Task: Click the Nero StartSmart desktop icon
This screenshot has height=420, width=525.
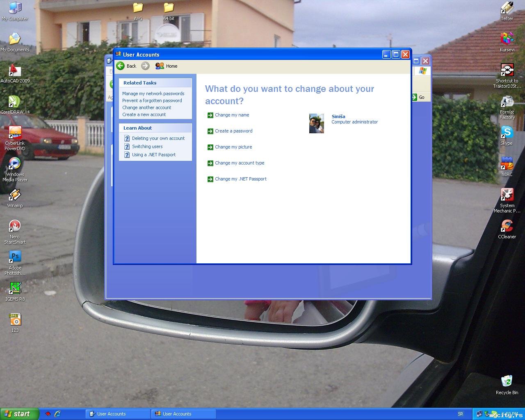Action: (x=15, y=232)
